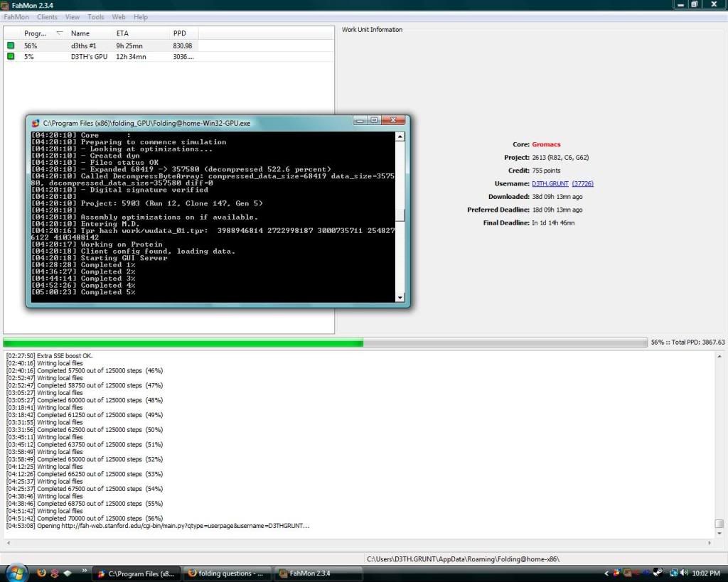Close the Folding GPU console window
The height and width of the screenshot is (582, 728).
click(394, 120)
